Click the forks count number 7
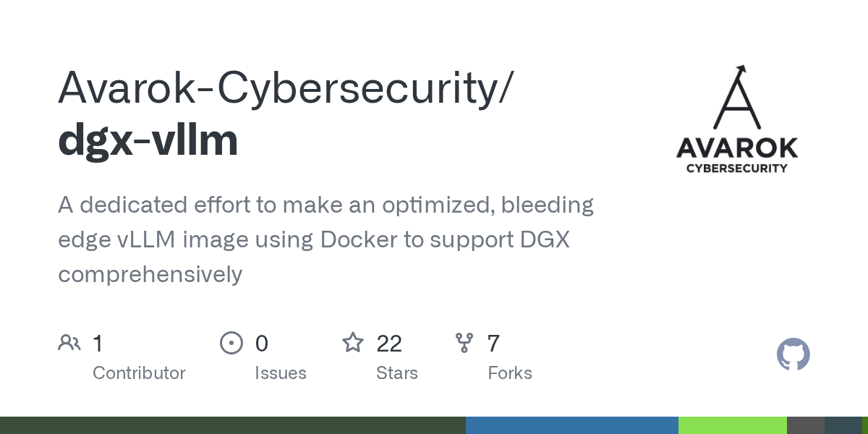This screenshot has height=434, width=868. [x=493, y=344]
